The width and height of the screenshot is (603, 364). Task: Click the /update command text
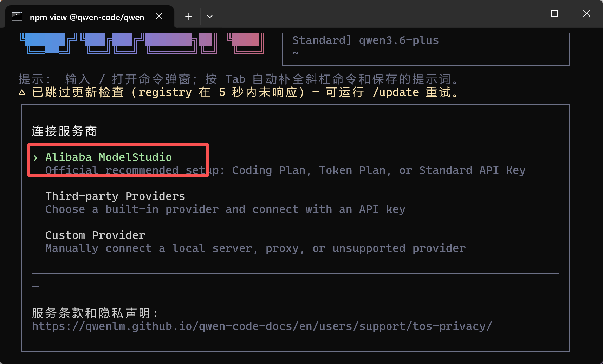pos(396,92)
